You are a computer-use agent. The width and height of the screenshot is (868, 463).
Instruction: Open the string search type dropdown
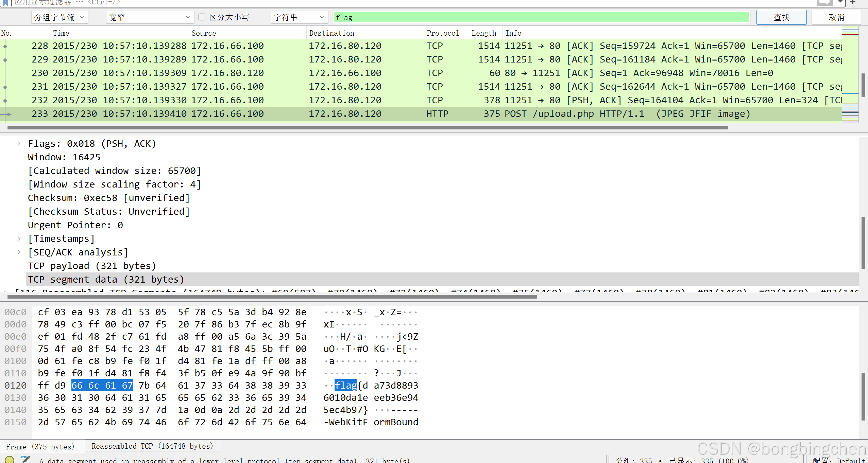pyautogui.click(x=299, y=17)
